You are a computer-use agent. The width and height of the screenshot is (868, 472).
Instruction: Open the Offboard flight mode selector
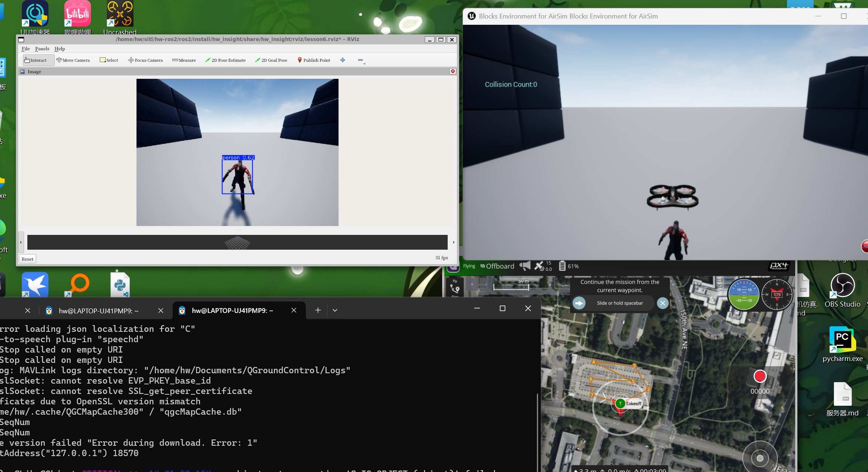pyautogui.click(x=497, y=266)
